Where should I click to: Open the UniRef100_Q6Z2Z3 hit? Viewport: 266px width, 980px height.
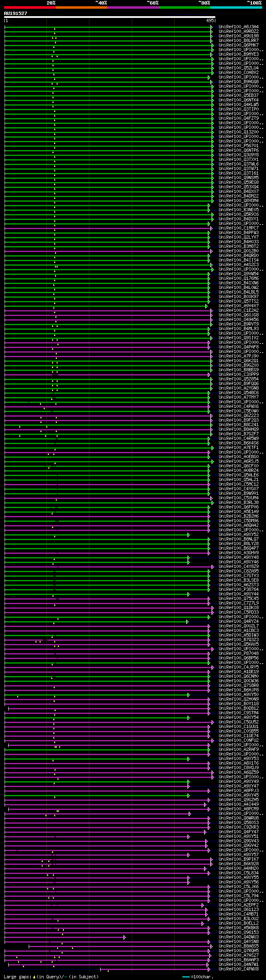[x=239, y=415]
